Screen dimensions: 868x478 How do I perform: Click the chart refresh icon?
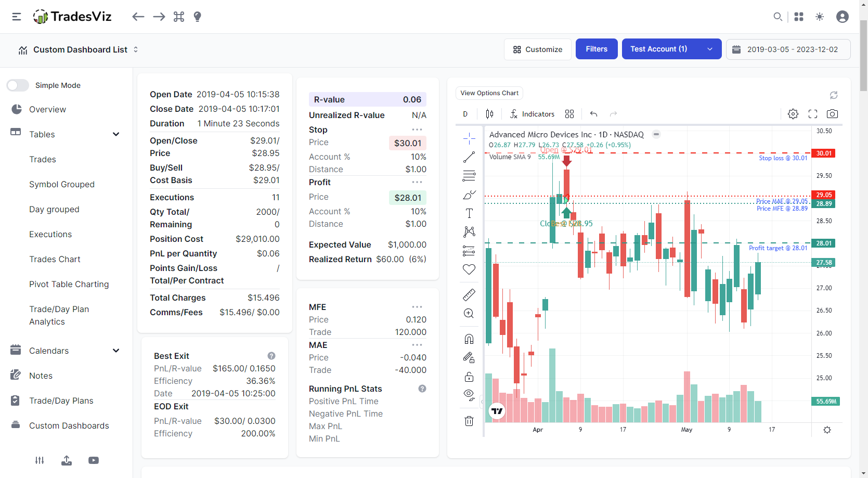(834, 95)
